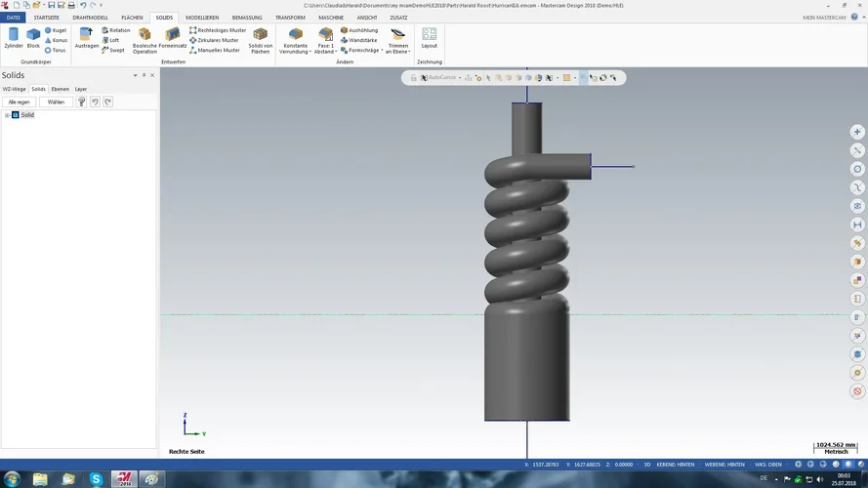Select the Zylinder primitive tool

pyautogui.click(x=13, y=38)
